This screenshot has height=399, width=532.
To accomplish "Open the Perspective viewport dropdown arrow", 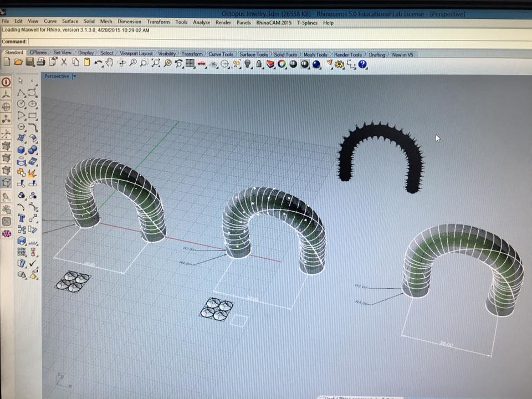I will (x=74, y=76).
